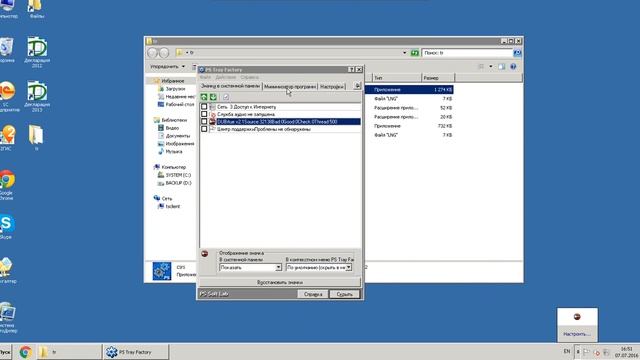
Task: Select the 2ГИС desktop icon
Action: point(7,138)
